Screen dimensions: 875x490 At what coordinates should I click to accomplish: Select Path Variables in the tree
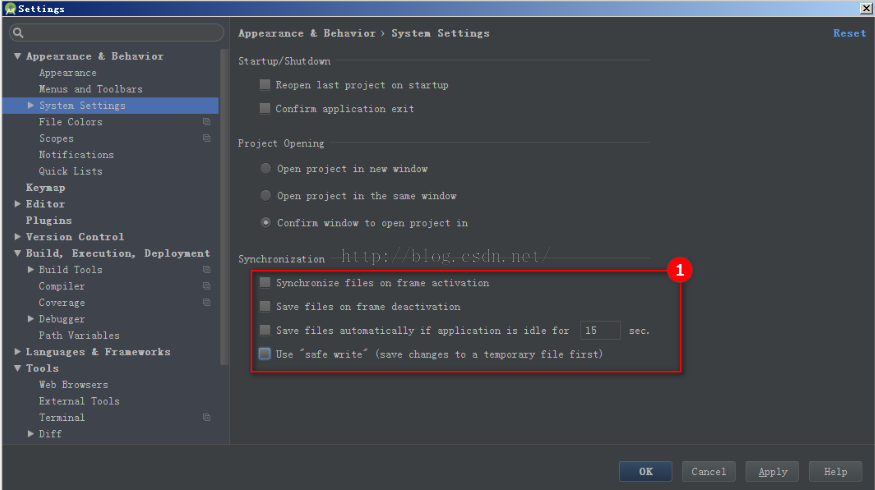click(79, 335)
